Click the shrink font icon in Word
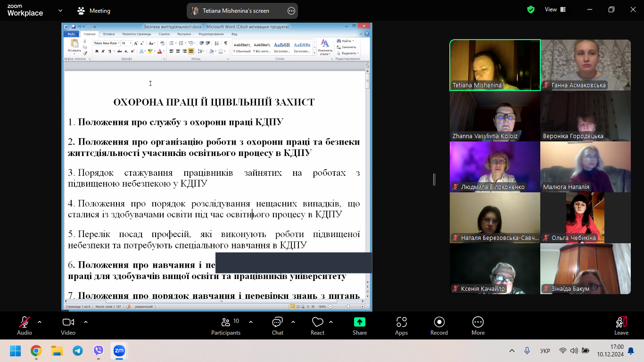This screenshot has height=362, width=644. click(142, 43)
